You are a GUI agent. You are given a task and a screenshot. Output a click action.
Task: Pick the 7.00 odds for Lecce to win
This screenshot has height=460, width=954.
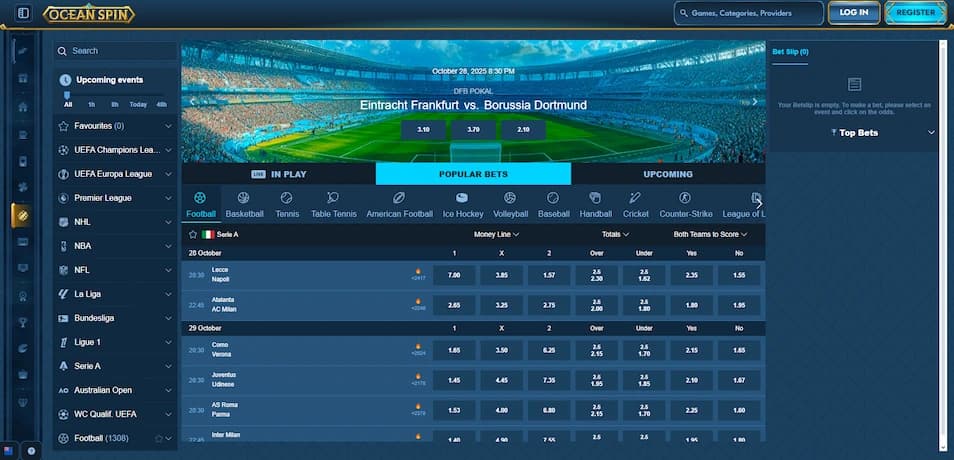pyautogui.click(x=454, y=275)
